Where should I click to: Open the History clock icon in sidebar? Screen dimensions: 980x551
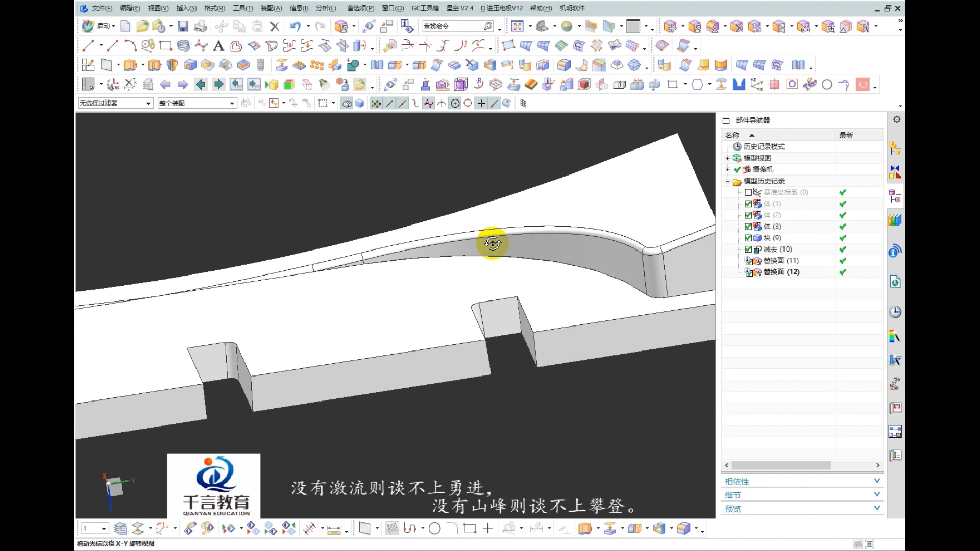click(895, 312)
